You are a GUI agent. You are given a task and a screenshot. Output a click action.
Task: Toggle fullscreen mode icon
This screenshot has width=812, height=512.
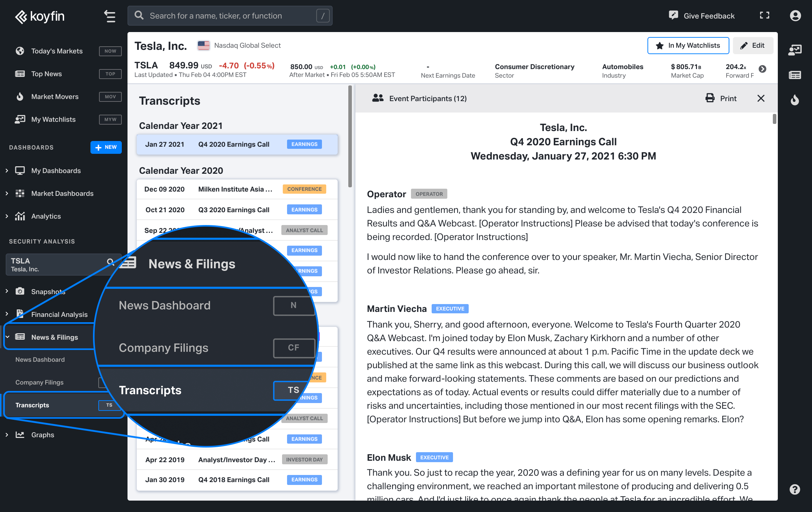765,15
